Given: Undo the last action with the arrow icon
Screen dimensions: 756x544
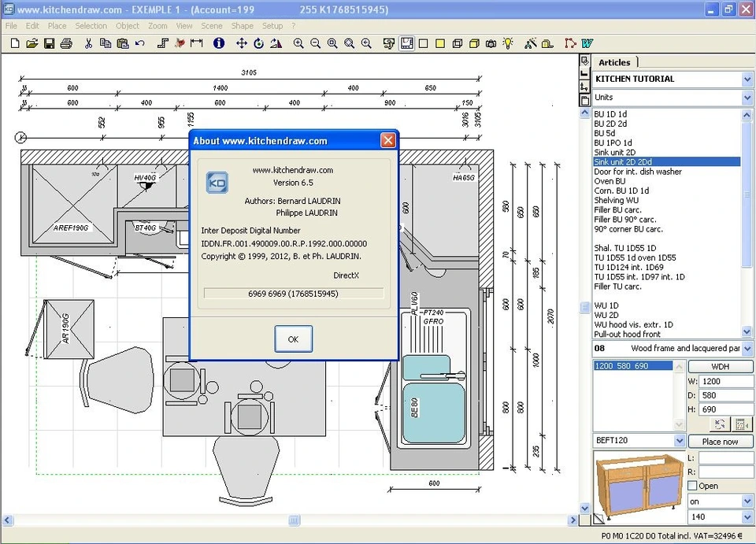Looking at the screenshot, I should (x=140, y=43).
